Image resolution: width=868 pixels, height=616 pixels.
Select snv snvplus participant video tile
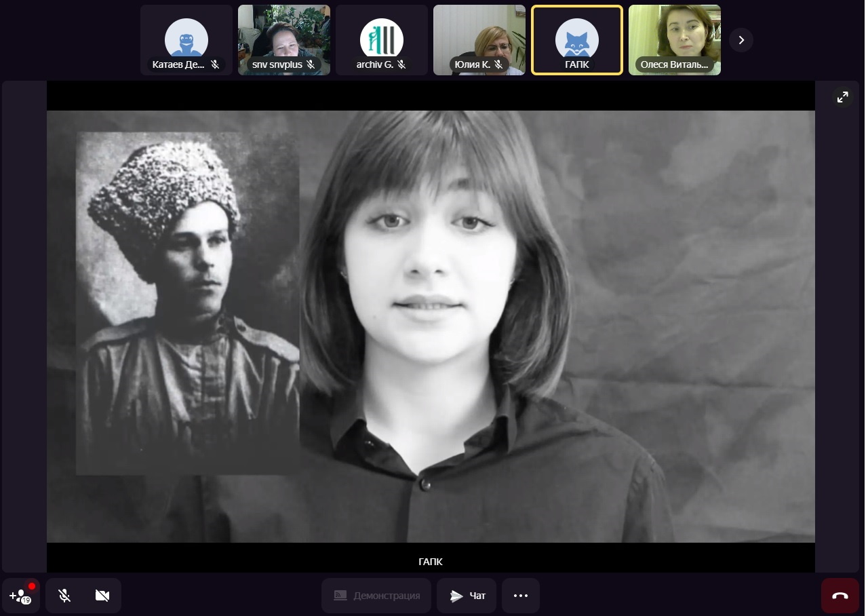coord(283,34)
